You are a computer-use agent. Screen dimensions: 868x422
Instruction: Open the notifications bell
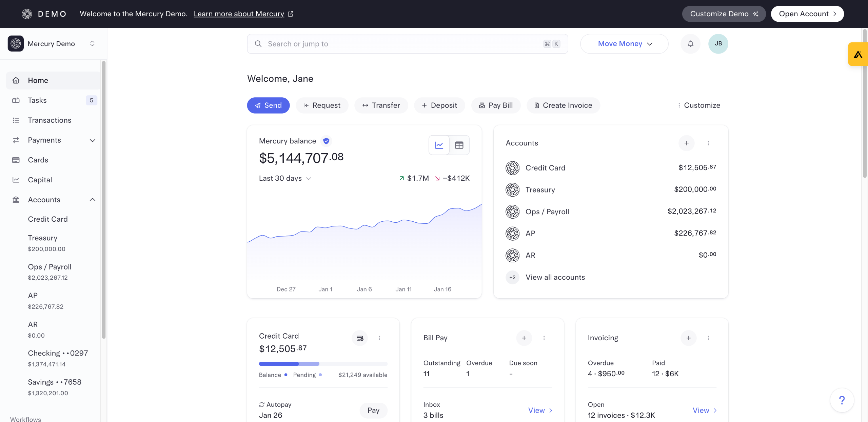(690, 44)
